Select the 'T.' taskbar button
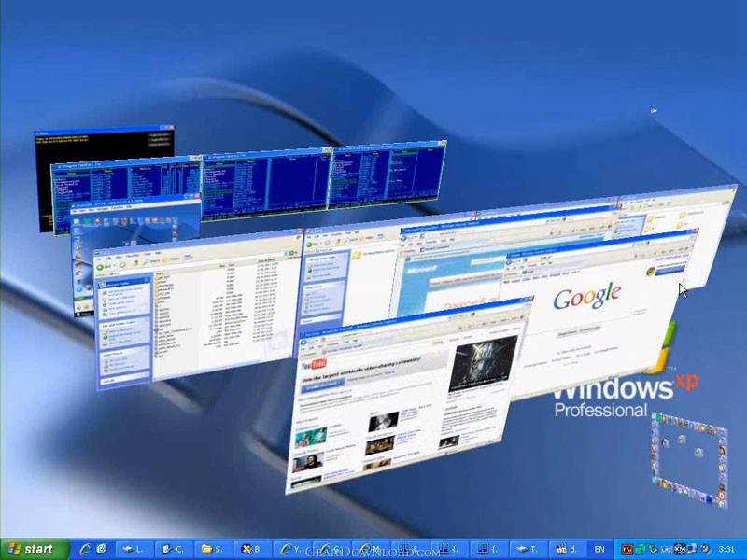The width and height of the screenshot is (747, 560). click(x=528, y=549)
